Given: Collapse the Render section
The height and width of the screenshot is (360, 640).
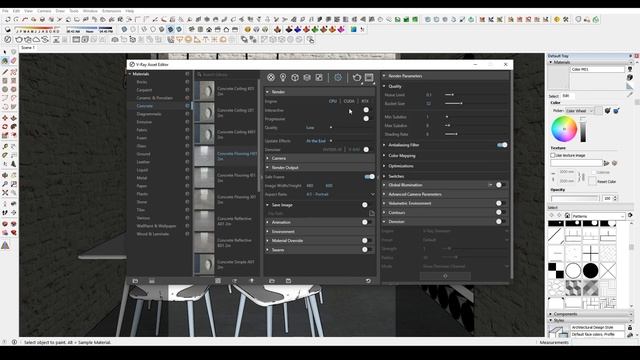Looking at the screenshot, I should [268, 92].
